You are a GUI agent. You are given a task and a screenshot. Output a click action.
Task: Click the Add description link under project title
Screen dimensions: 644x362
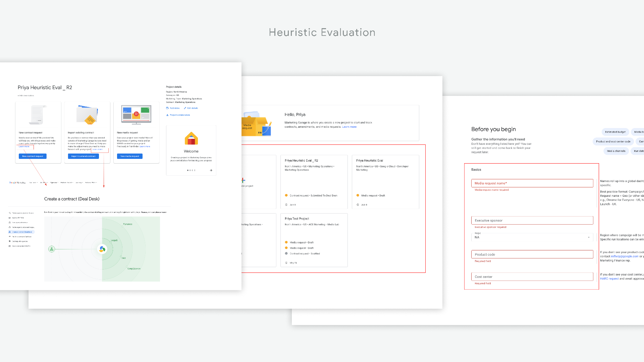click(26, 96)
